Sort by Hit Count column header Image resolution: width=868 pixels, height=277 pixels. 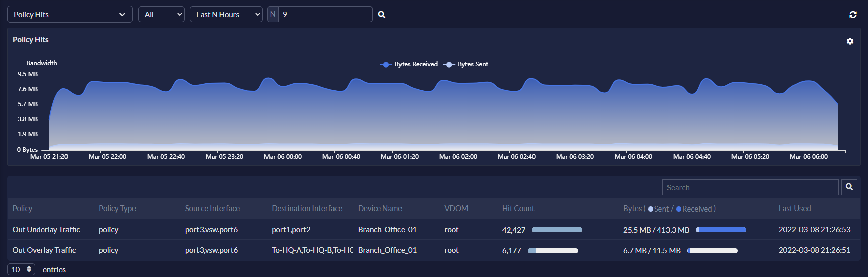click(x=518, y=208)
